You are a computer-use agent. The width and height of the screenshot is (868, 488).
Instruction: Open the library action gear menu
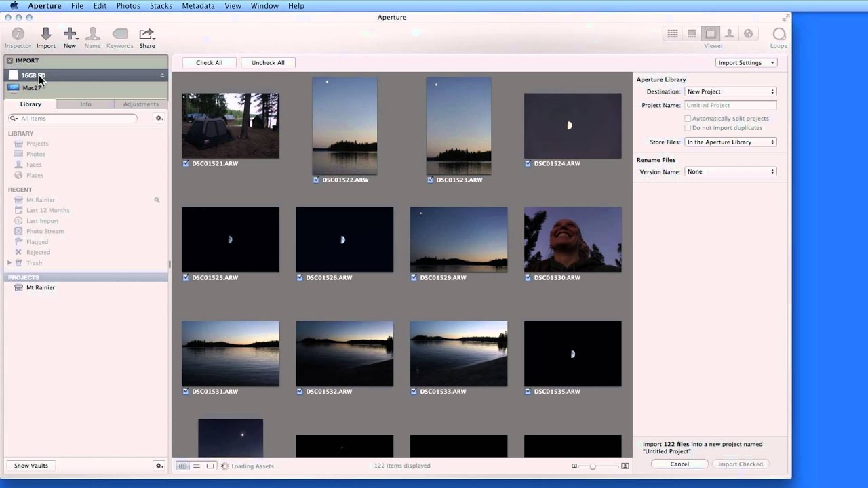[x=159, y=118]
